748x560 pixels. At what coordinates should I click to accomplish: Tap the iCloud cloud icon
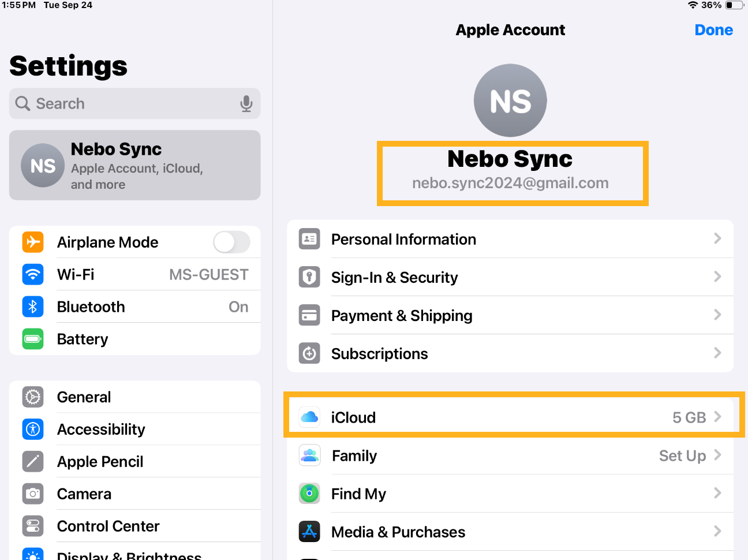pos(309,417)
